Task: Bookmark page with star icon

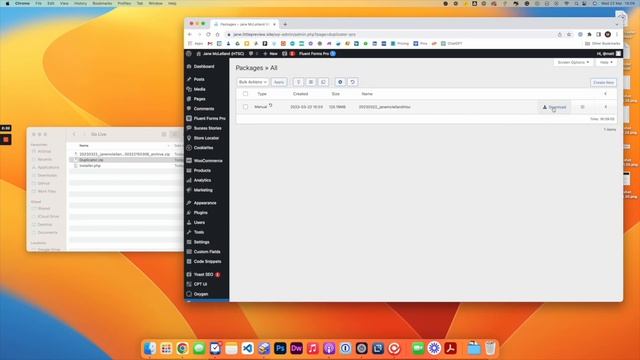Action: point(569,35)
